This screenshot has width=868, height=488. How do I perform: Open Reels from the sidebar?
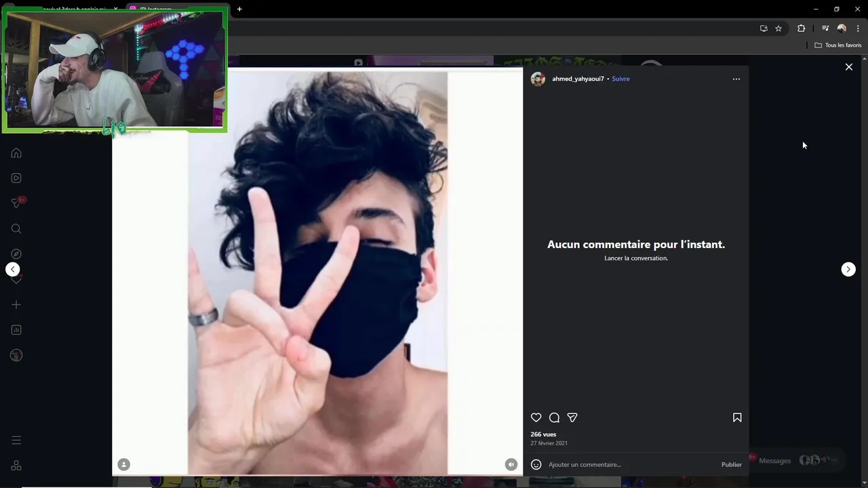click(x=16, y=178)
